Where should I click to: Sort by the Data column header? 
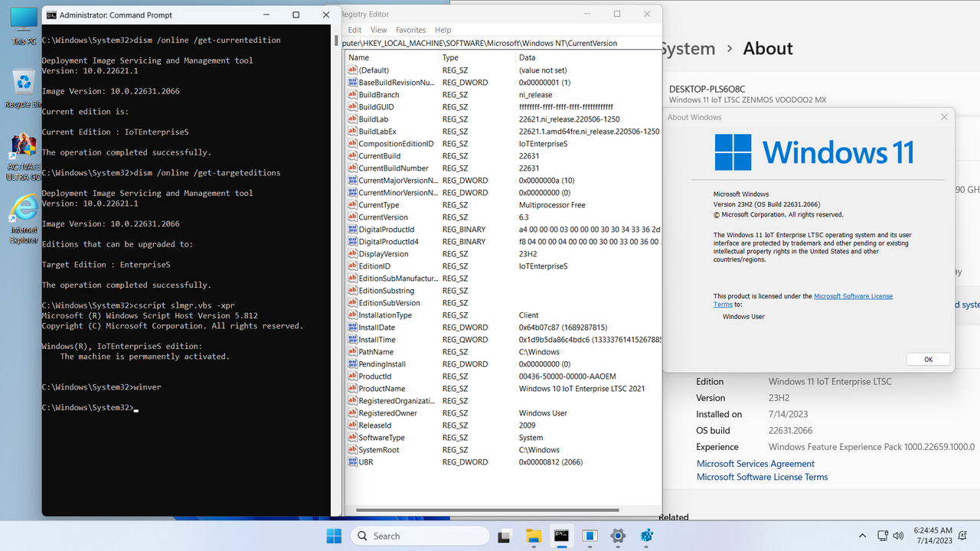pos(589,57)
